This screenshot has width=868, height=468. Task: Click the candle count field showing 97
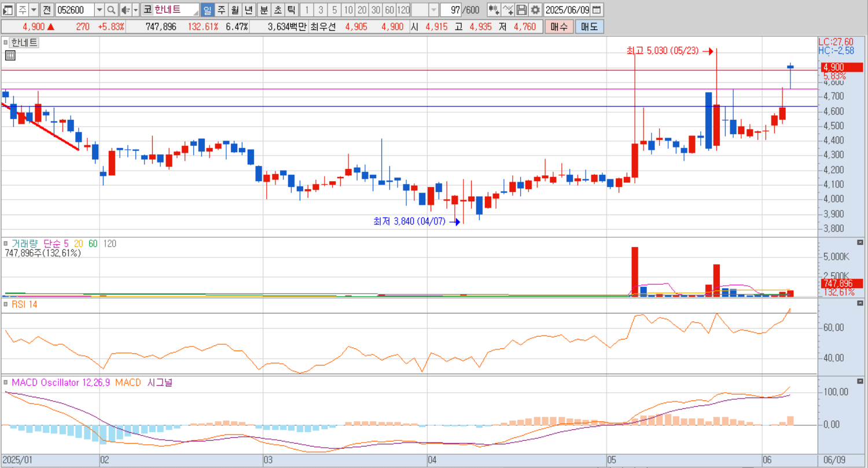(451, 10)
